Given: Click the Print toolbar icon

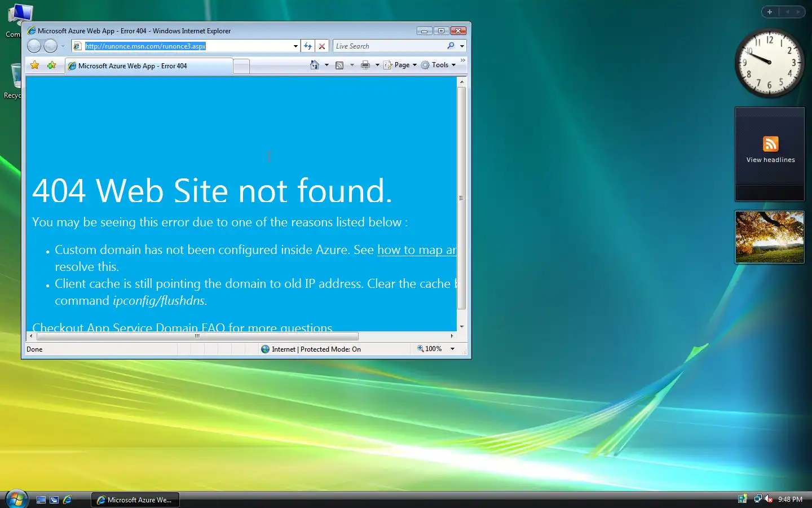Looking at the screenshot, I should coord(365,65).
